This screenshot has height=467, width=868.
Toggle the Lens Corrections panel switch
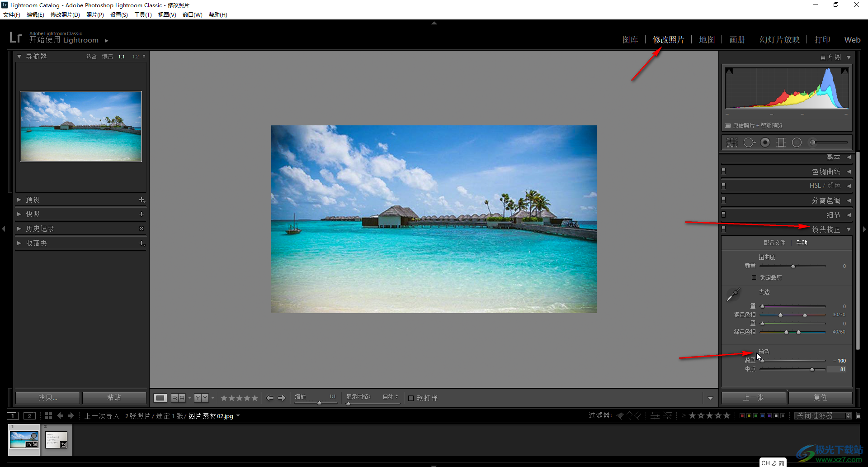tap(724, 229)
